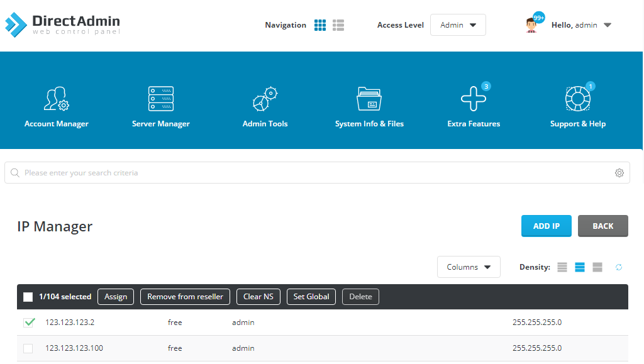Click IP address 123.123.123.100
The width and height of the screenshot is (644, 364).
[74, 348]
